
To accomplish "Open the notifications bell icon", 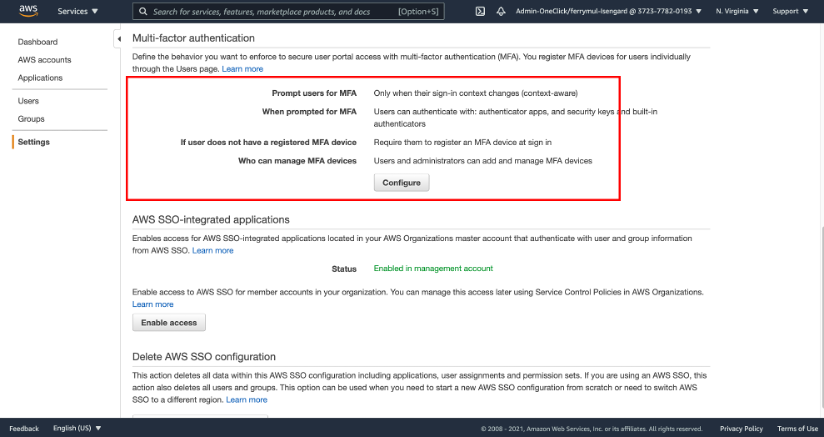I will (501, 11).
